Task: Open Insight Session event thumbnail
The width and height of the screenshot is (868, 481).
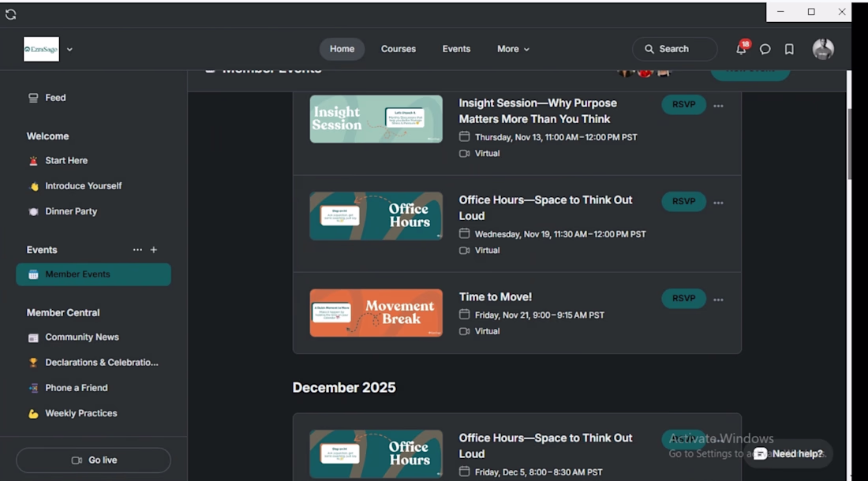Action: pos(376,119)
